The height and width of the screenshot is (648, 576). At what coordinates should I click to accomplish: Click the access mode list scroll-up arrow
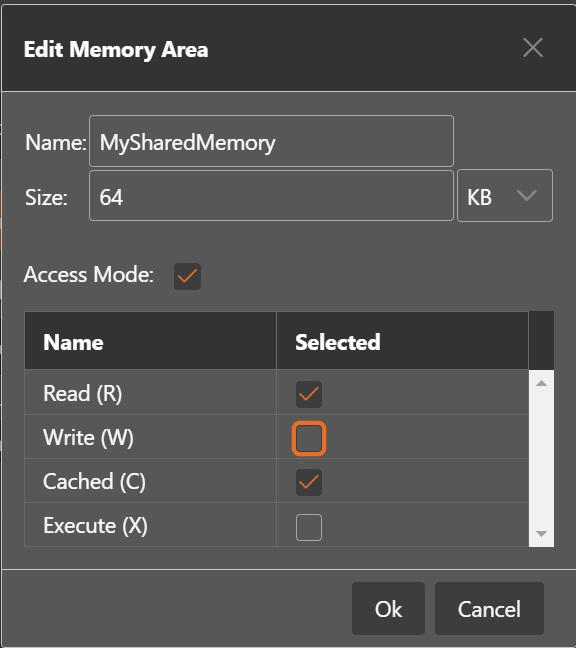point(541,384)
